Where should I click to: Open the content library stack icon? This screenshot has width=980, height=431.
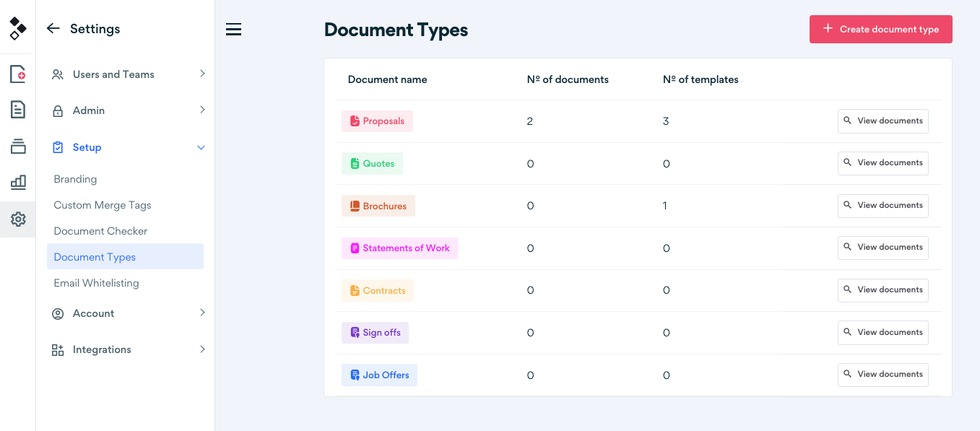point(17,147)
